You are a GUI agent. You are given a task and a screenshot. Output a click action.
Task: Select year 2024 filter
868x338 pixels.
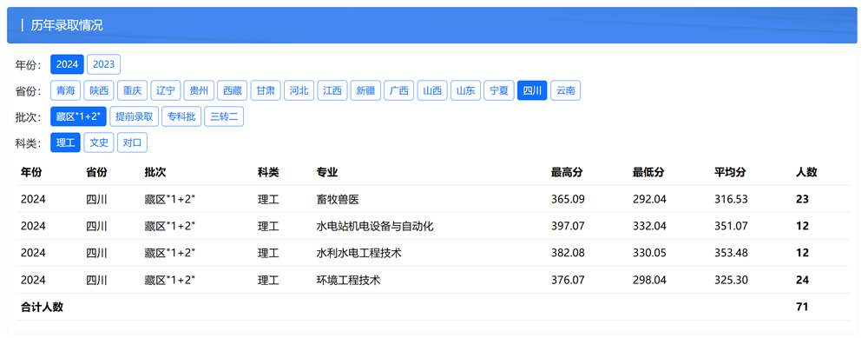pyautogui.click(x=68, y=64)
